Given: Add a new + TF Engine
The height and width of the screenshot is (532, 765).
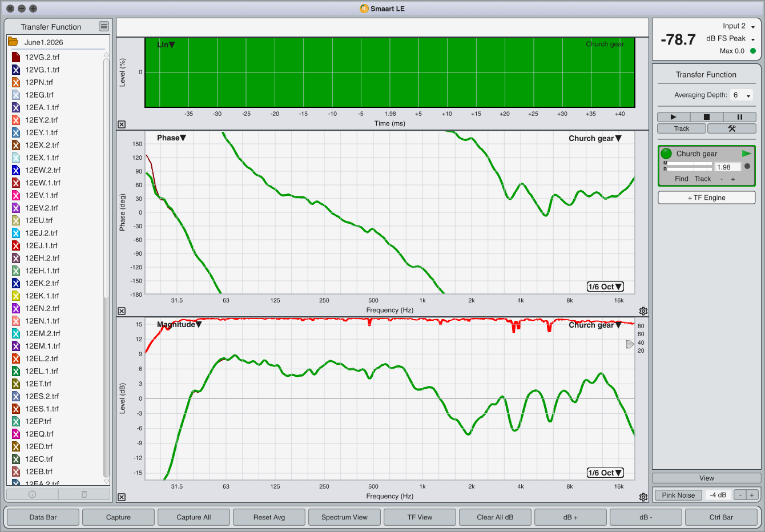Looking at the screenshot, I should (x=706, y=198).
